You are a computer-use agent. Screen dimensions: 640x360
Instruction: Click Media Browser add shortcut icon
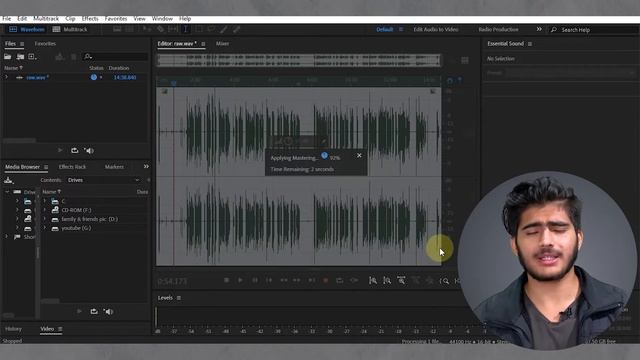pyautogui.click(x=8, y=180)
